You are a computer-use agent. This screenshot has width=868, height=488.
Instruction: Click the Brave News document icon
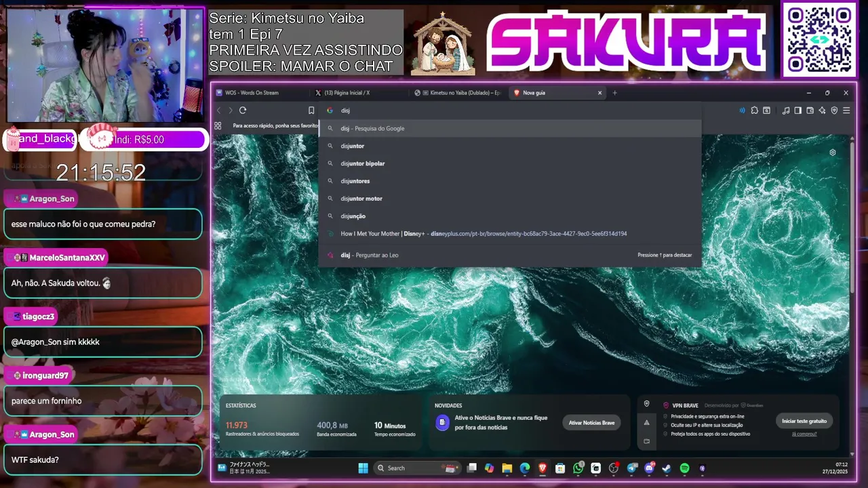442,422
